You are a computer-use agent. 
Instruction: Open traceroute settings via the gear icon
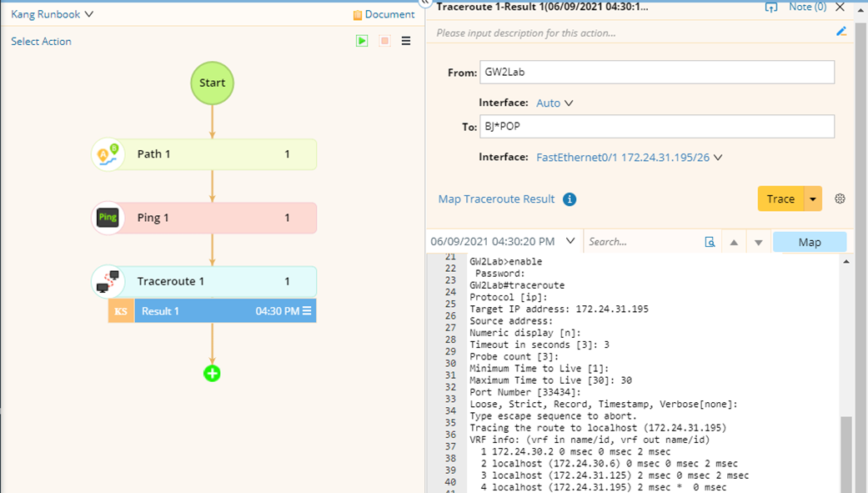pyautogui.click(x=840, y=199)
